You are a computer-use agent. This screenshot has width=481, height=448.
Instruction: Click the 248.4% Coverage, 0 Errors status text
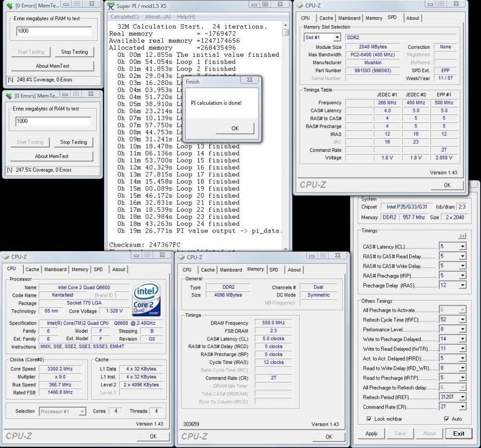coord(45,80)
